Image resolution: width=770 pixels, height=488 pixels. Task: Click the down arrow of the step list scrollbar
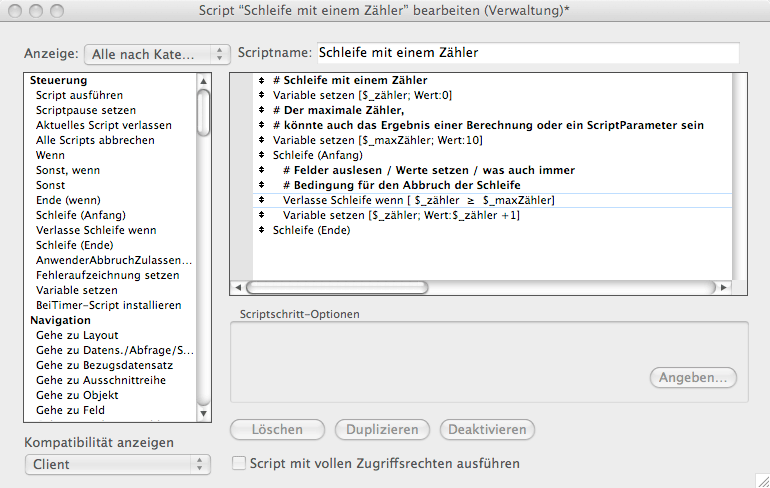pos(204,412)
